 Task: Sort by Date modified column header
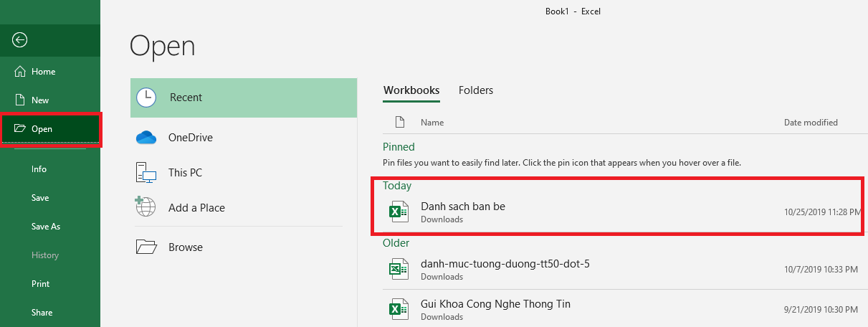(x=811, y=123)
